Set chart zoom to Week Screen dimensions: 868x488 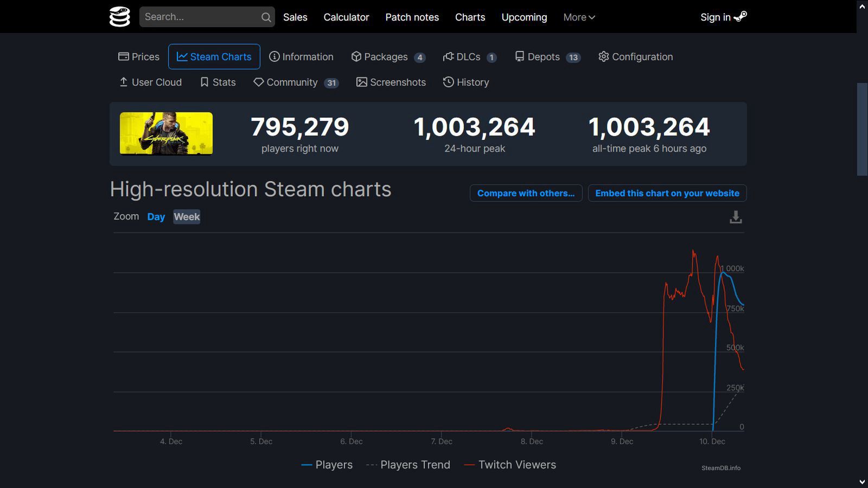click(x=187, y=217)
